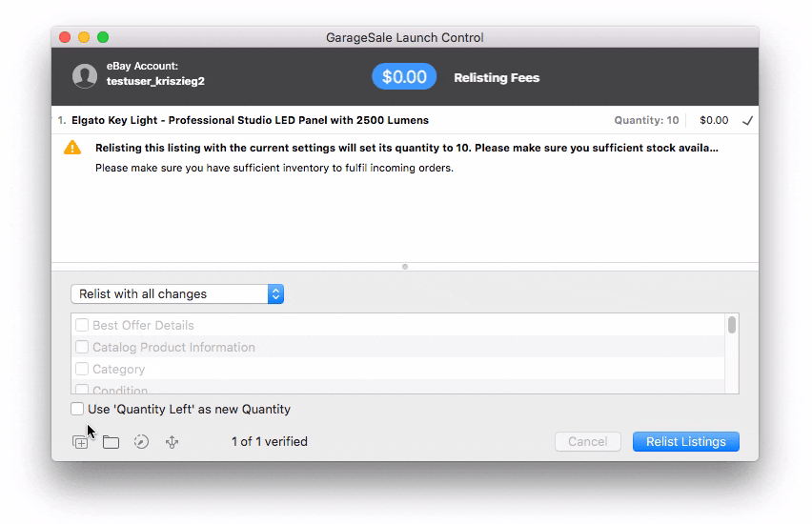The image size is (812, 524).
Task: Click the checkmark icon on the listing row
Action: (747, 121)
